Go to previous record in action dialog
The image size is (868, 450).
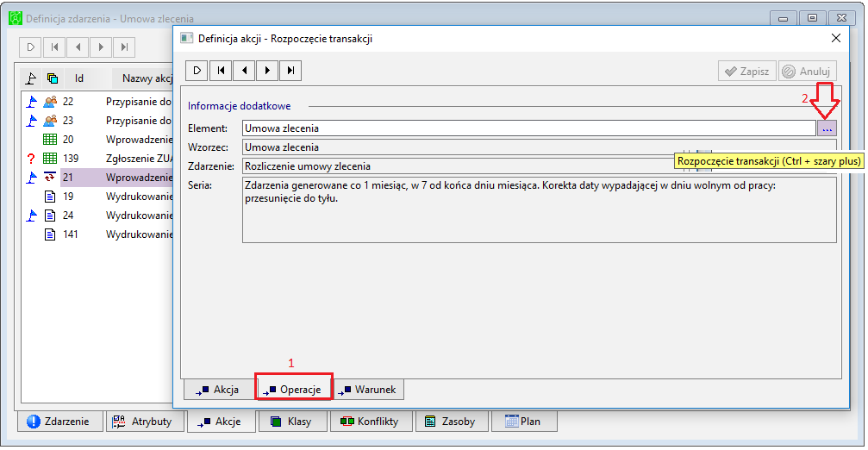tap(244, 71)
